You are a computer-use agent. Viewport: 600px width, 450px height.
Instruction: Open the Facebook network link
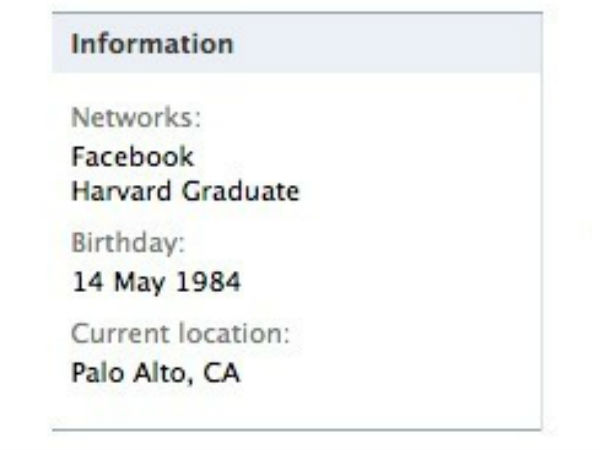point(132,157)
